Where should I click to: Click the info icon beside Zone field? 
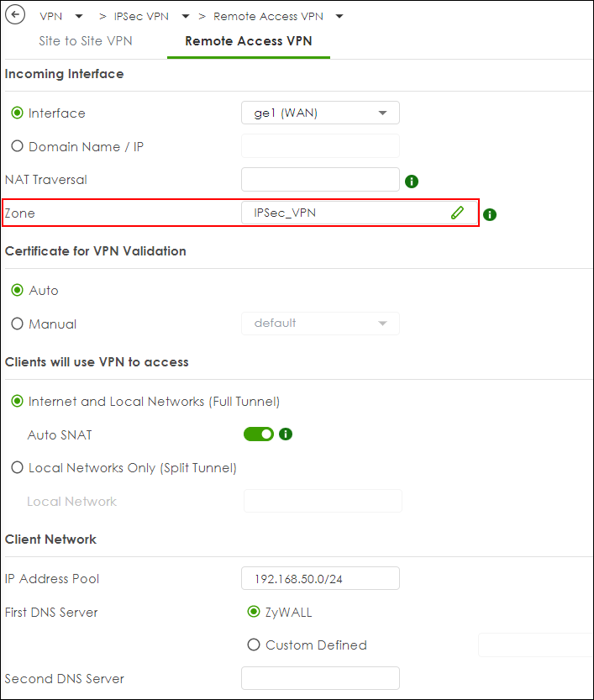tap(490, 215)
